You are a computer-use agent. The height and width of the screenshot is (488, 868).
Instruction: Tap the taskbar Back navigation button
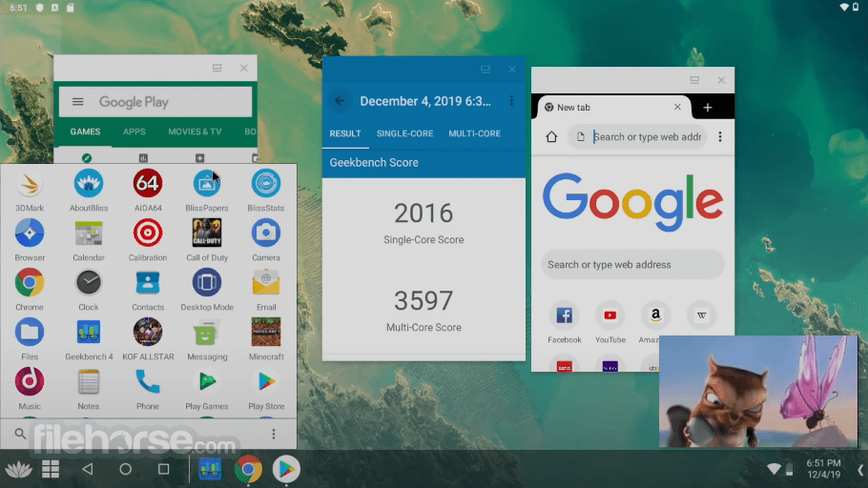click(x=88, y=469)
